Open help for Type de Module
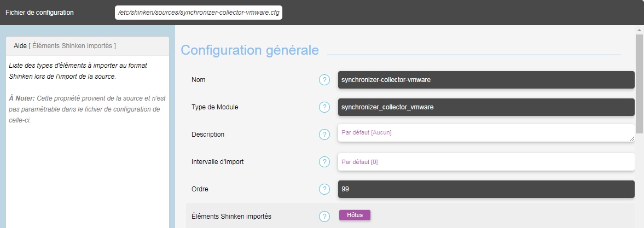Screen dimensions: 644x228 pyautogui.click(x=324, y=107)
